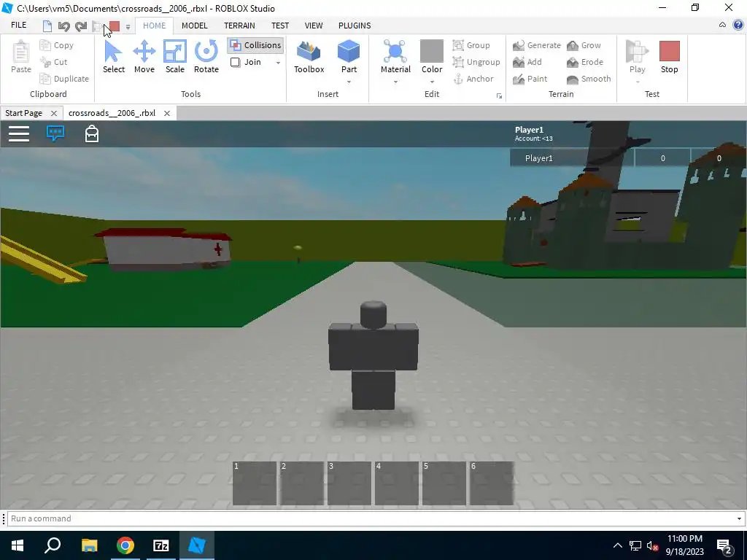Activate the Move tool

[144, 57]
